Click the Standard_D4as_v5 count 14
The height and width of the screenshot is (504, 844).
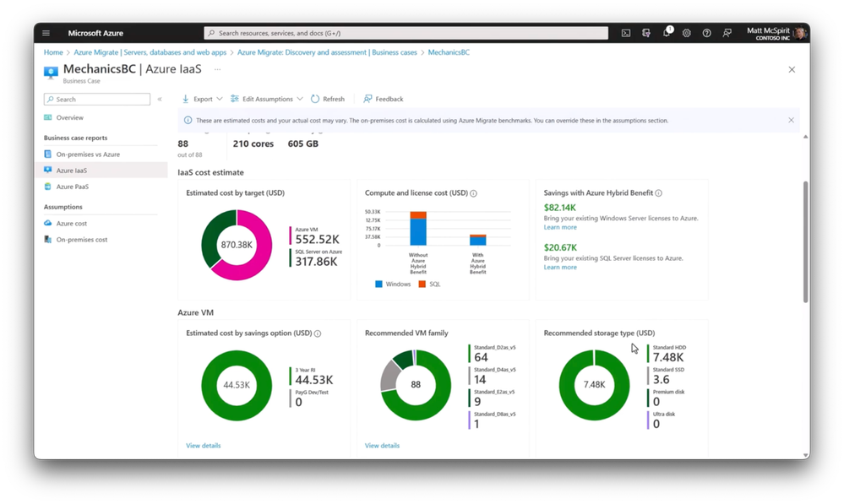coord(480,379)
